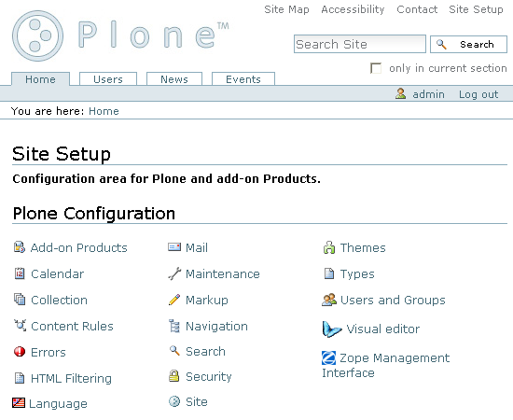Open the Site Setup top link
Screen dimensions: 513x420
click(x=476, y=9)
